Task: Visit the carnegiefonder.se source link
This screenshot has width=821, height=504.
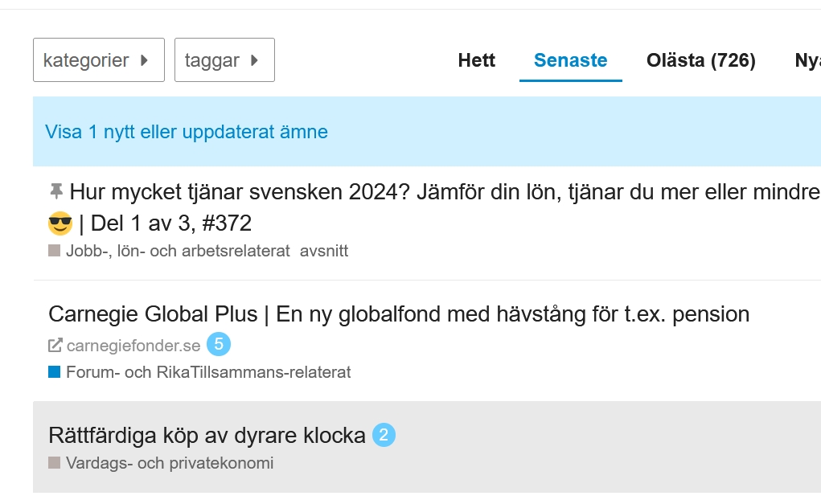Action: [133, 346]
